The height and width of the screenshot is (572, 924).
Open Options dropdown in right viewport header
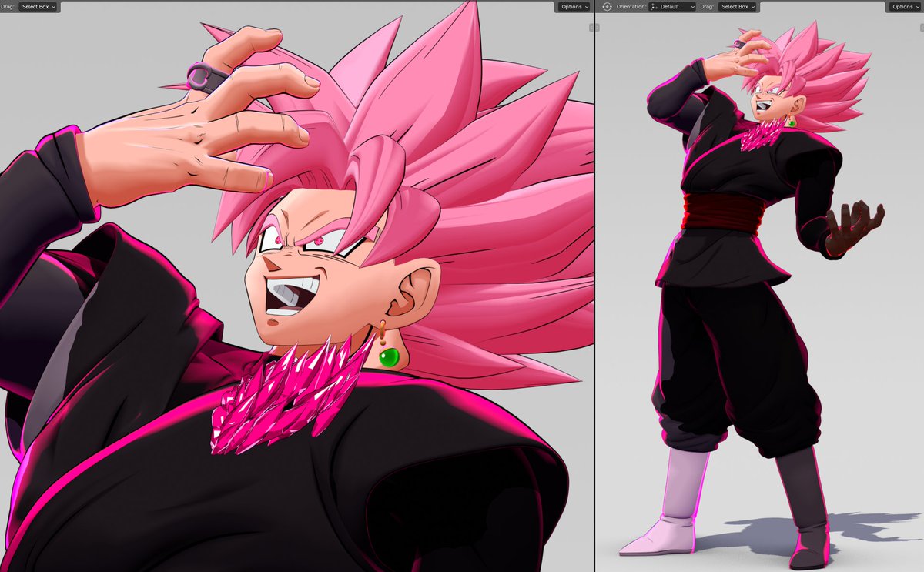pyautogui.click(x=906, y=6)
